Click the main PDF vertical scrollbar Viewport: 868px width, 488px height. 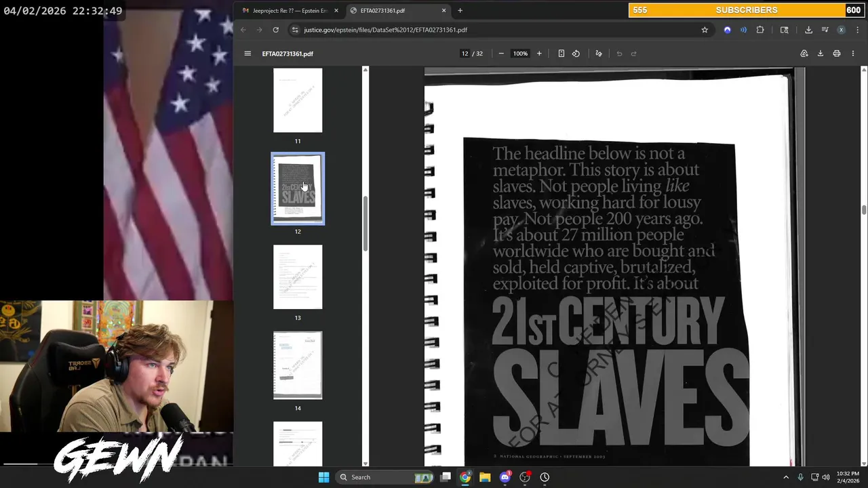pos(864,210)
